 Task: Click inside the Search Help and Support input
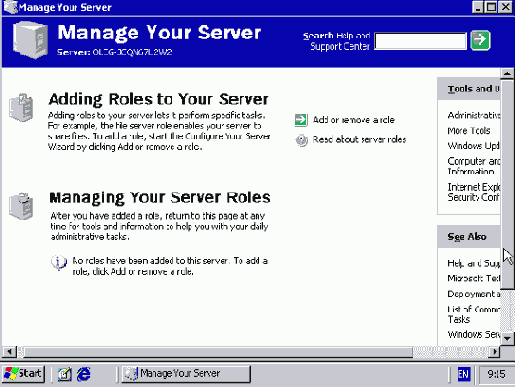420,41
